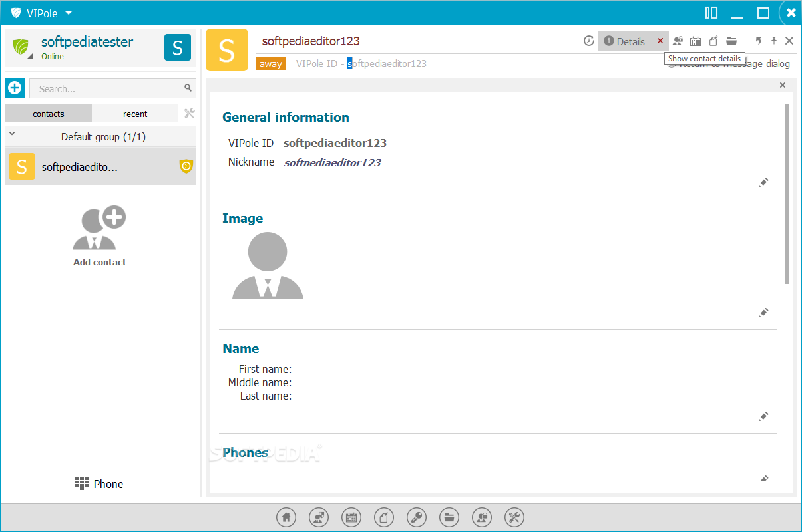Click the yellow shield next to softpediaedito...
The image size is (802, 532).
tap(186, 166)
